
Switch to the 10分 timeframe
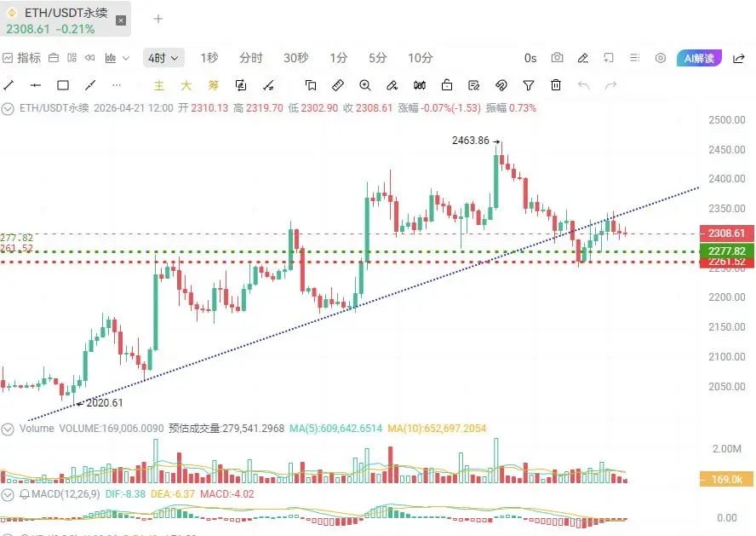click(x=420, y=58)
